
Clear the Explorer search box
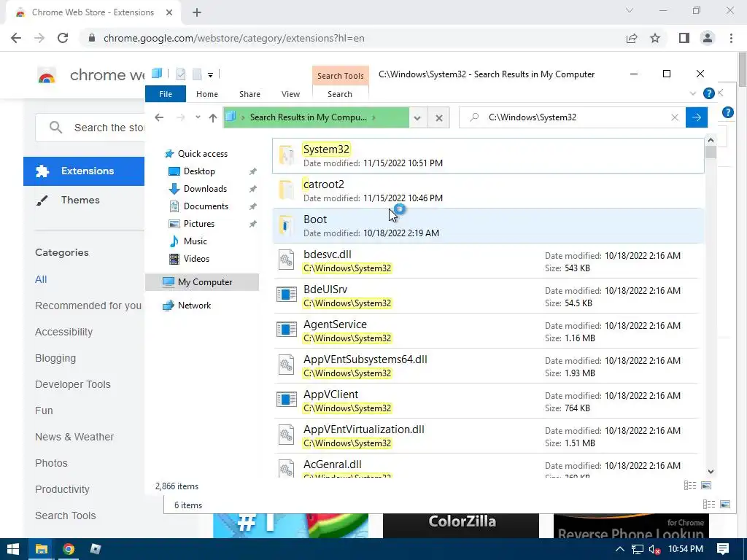[x=675, y=117]
